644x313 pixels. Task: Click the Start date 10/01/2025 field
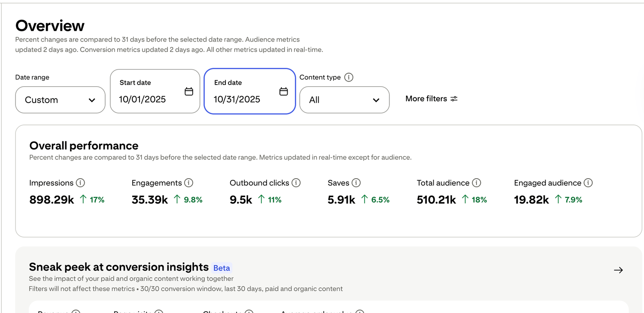[143, 99]
